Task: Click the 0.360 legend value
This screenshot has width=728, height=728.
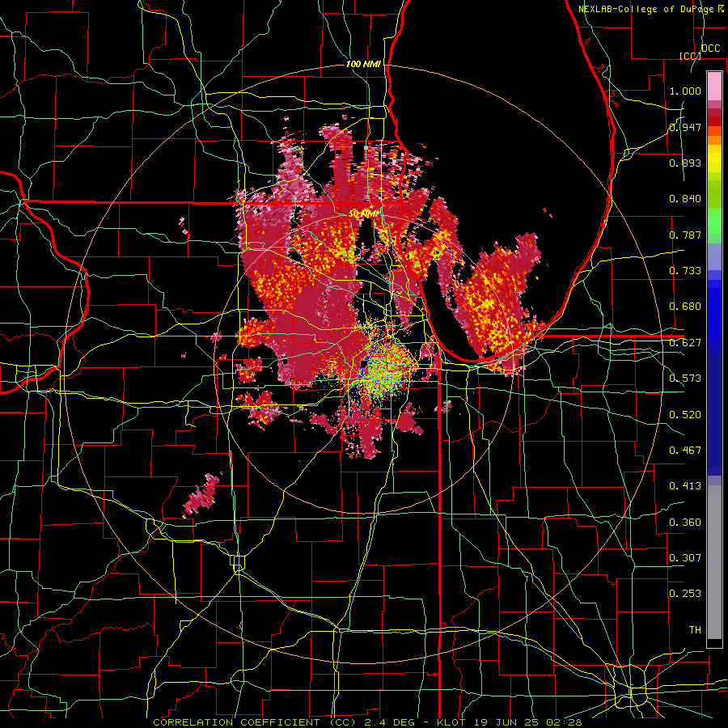Action: click(685, 523)
